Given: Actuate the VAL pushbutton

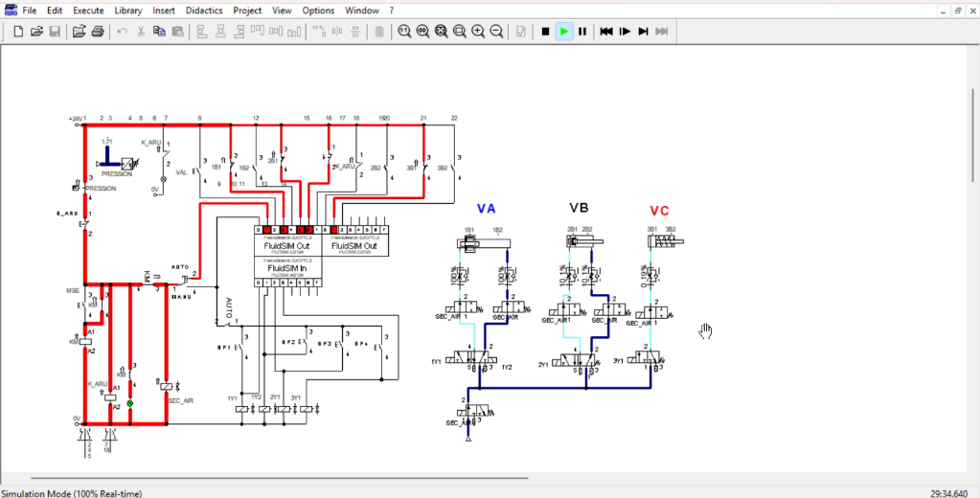Looking at the screenshot, I should click(x=198, y=170).
